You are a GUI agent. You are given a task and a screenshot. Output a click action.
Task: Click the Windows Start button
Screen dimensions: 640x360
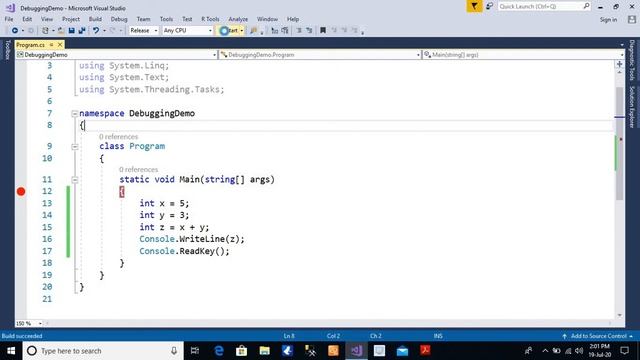pos(11,351)
